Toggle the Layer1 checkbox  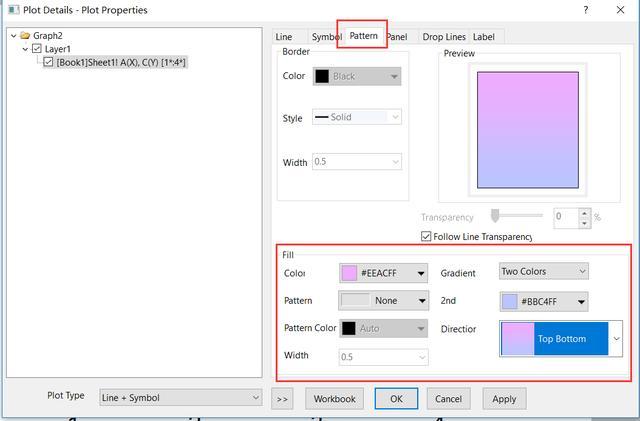[x=37, y=49]
